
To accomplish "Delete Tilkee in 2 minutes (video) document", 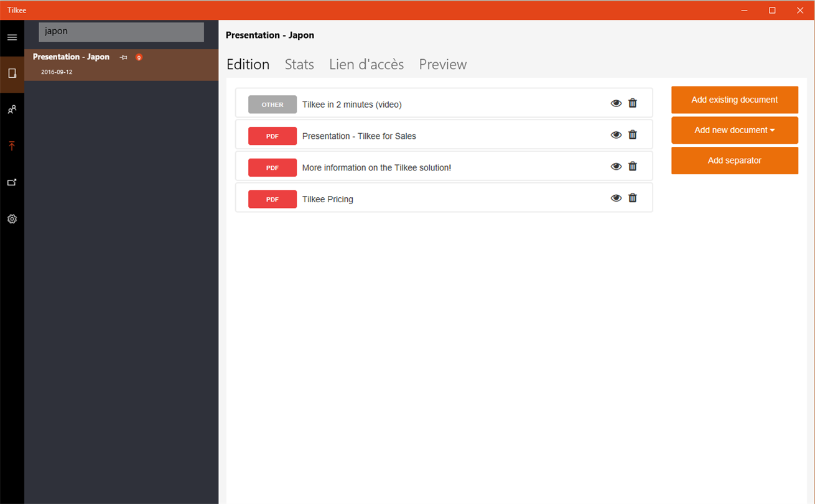I will (x=633, y=103).
